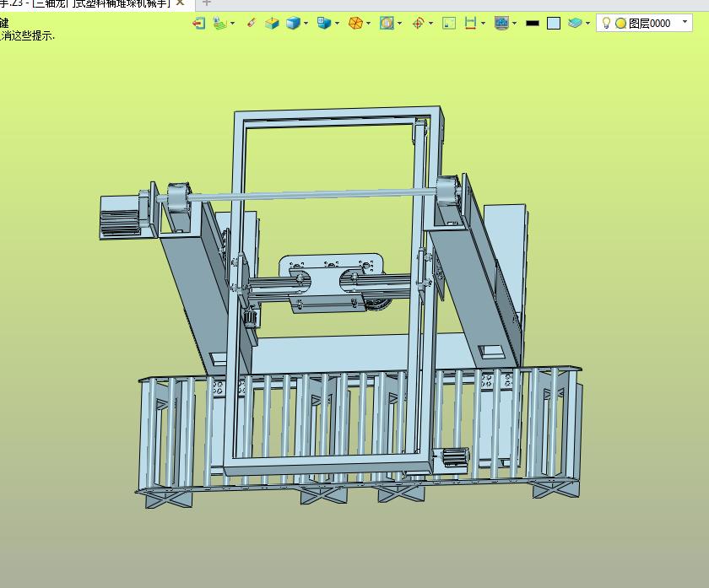
Task: Open the section view dropdown arrow
Action: [399, 23]
